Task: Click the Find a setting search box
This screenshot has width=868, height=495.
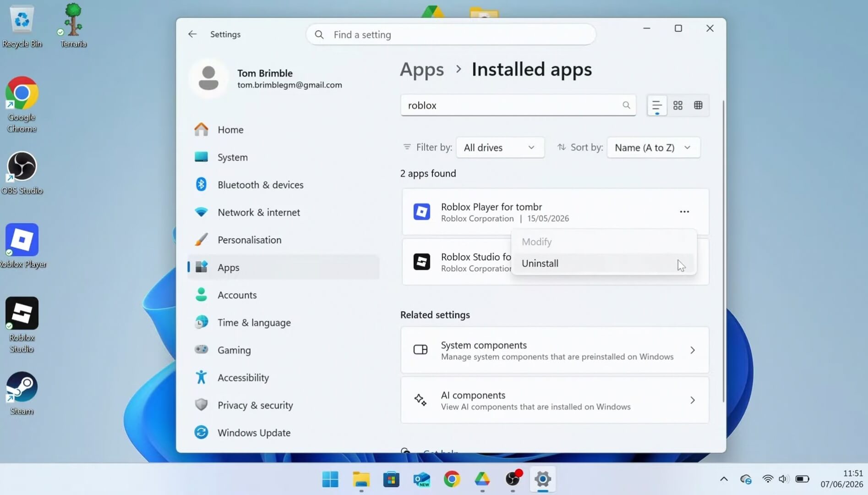Action: tap(451, 35)
